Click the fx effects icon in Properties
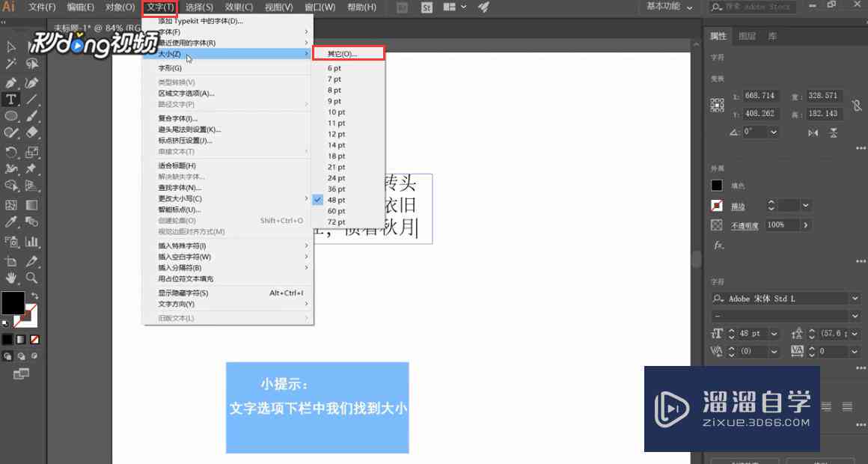This screenshot has width=868, height=464. (718, 245)
